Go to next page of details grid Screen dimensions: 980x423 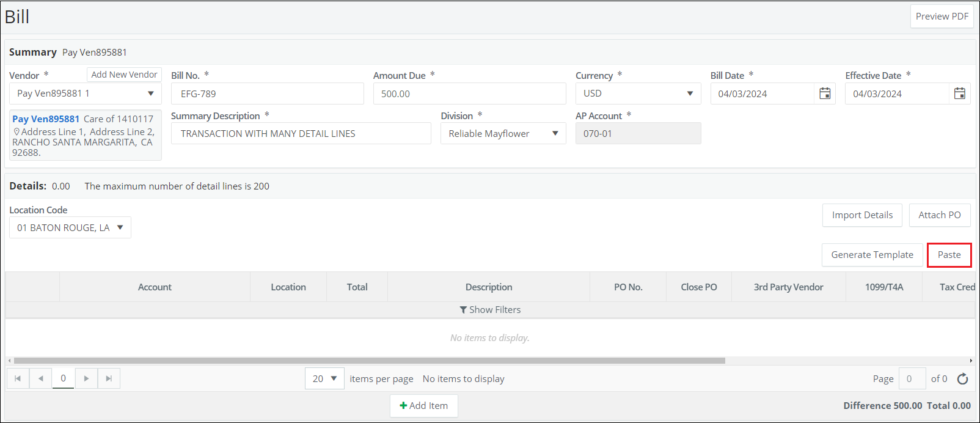[86, 378]
